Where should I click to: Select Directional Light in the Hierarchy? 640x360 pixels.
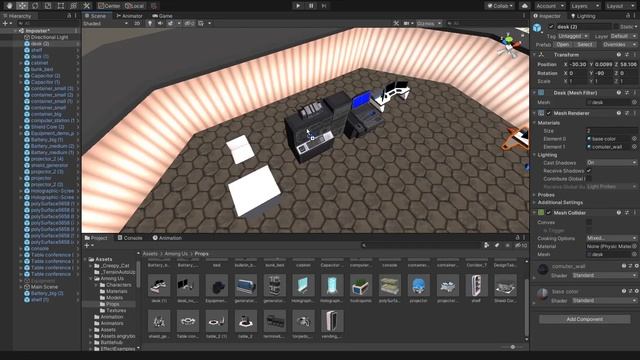click(49, 37)
